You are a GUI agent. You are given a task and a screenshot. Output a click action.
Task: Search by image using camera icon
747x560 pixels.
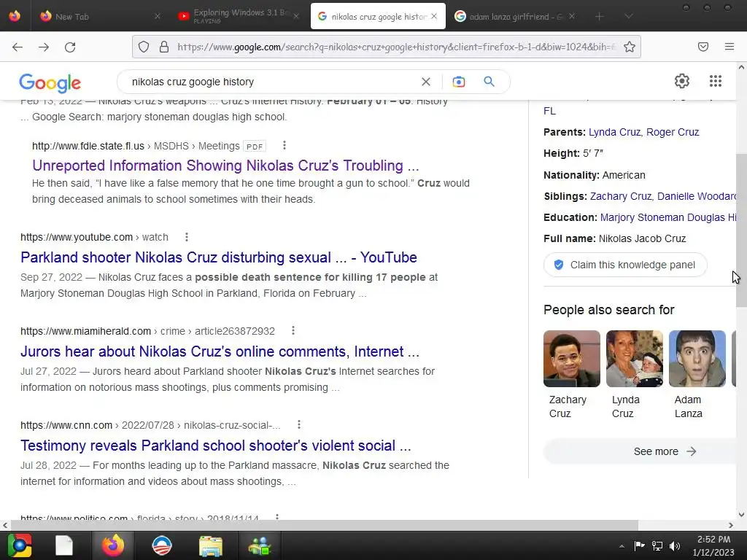[459, 82]
